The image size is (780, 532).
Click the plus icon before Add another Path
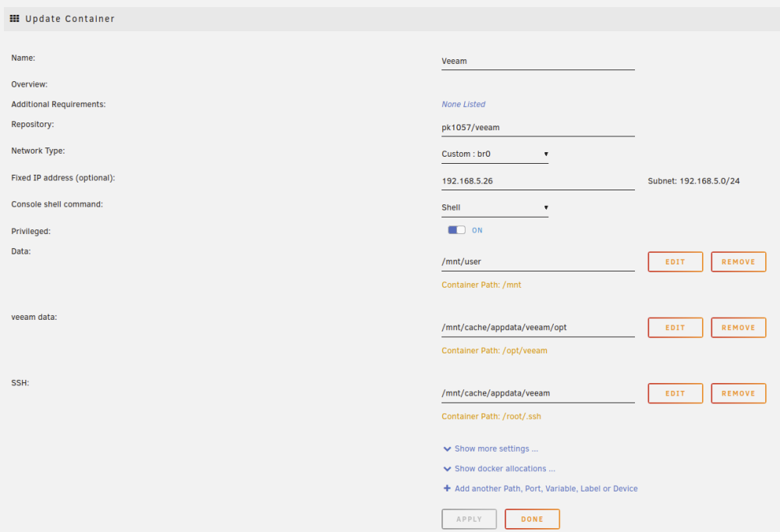point(447,488)
